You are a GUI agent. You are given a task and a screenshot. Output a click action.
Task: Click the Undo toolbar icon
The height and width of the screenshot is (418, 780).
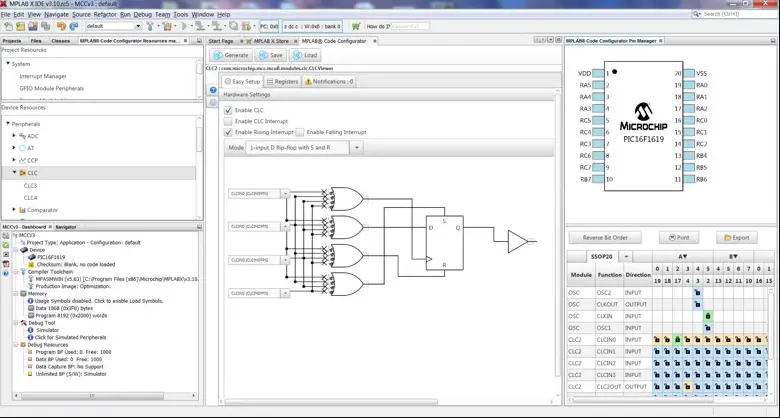tap(62, 26)
